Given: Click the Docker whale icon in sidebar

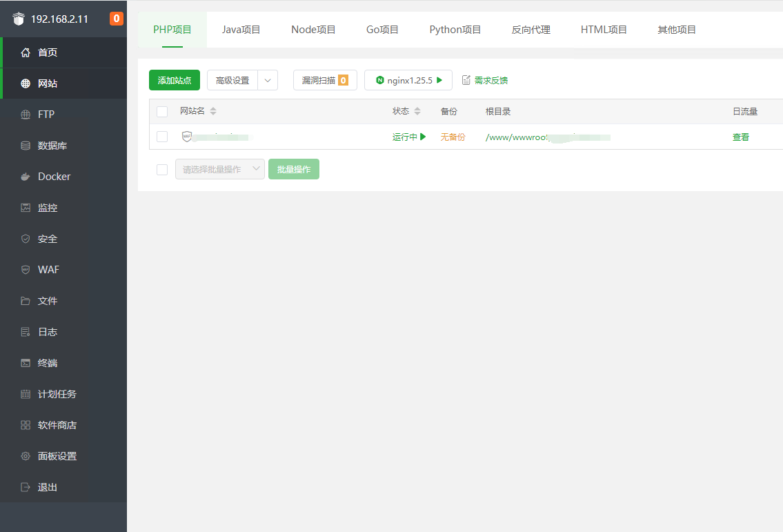Looking at the screenshot, I should (26, 177).
